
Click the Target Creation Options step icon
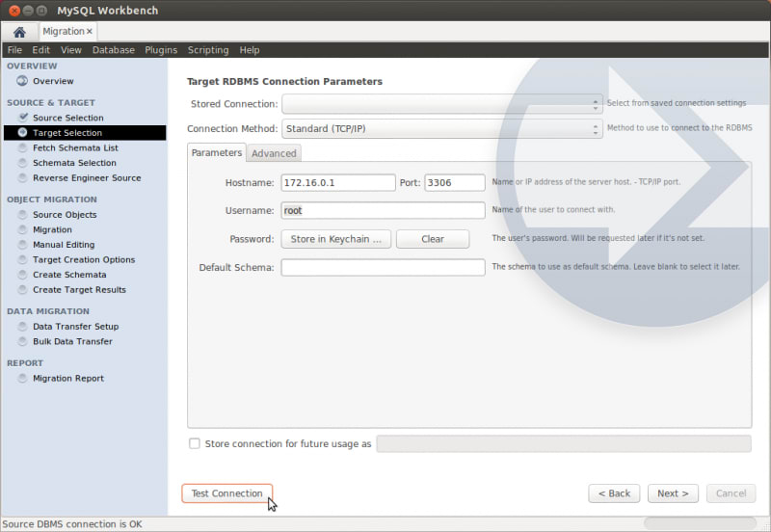[x=22, y=259]
